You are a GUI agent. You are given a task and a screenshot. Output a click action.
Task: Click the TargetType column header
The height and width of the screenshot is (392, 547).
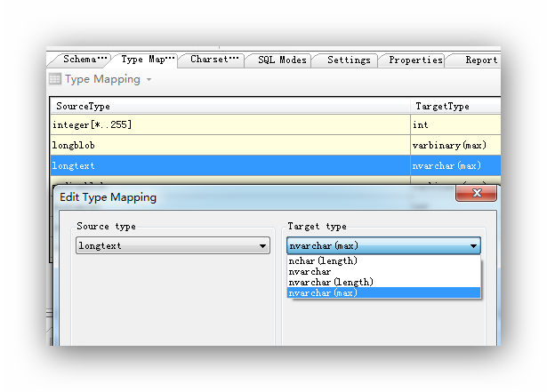point(456,106)
